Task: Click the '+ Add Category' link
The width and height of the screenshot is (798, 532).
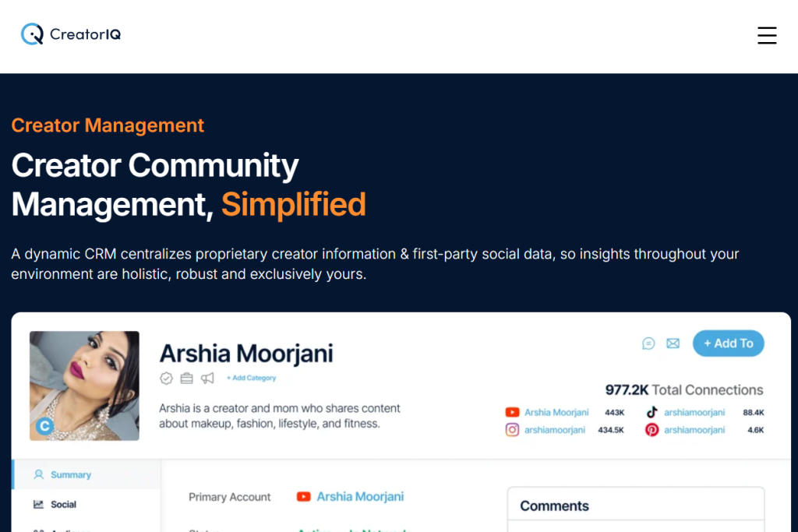Action: (x=252, y=379)
